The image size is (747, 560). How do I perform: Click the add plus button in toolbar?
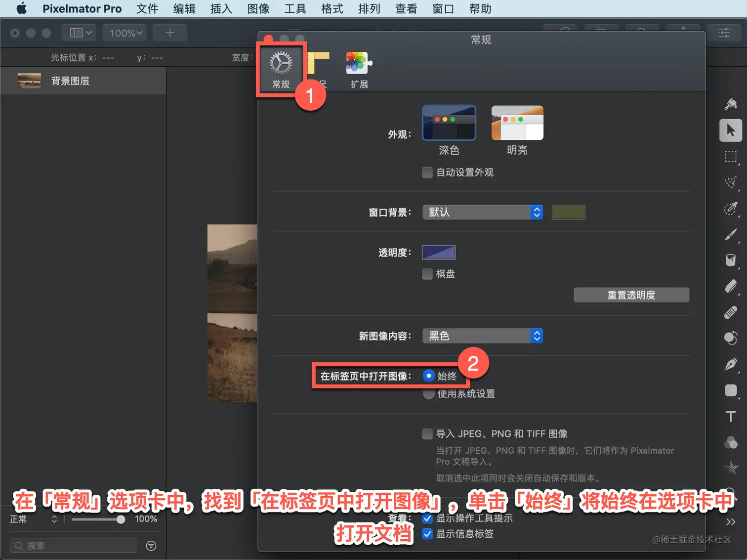pos(170,33)
